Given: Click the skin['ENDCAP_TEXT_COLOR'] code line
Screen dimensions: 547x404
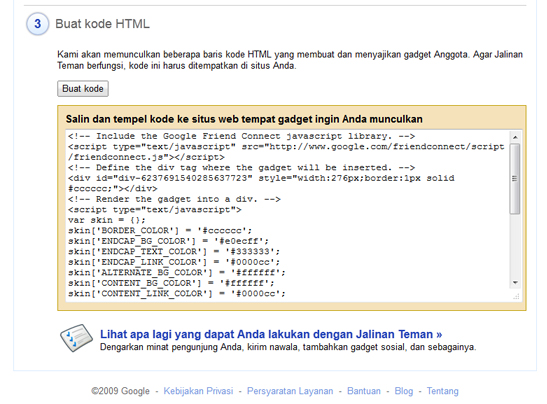Looking at the screenshot, I should 174,252.
